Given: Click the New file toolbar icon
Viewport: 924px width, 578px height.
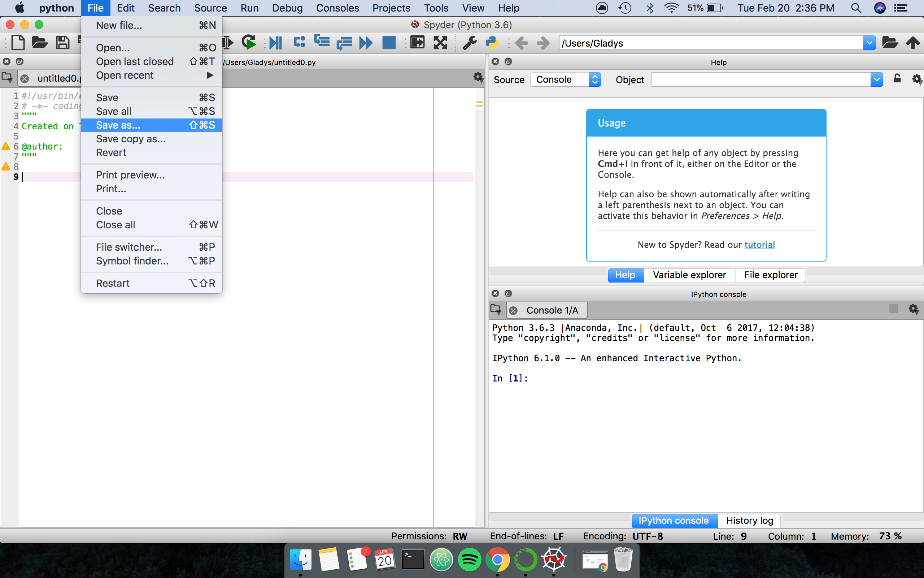Looking at the screenshot, I should pos(18,42).
